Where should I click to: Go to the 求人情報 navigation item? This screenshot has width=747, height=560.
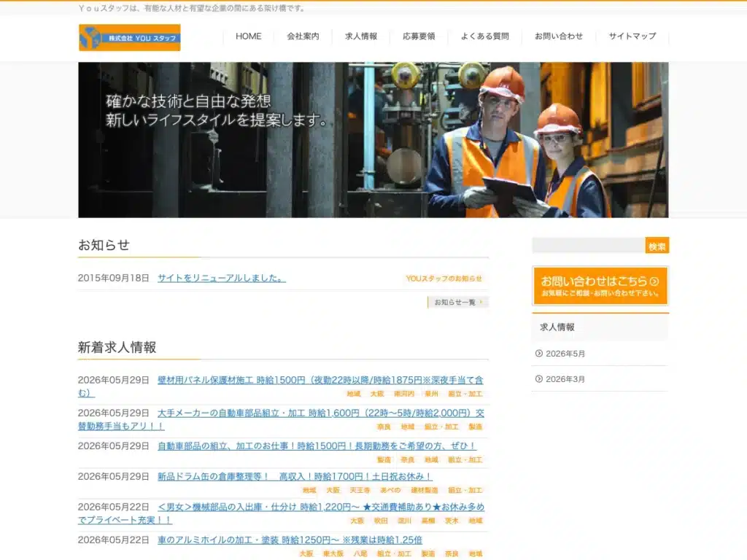[361, 36]
